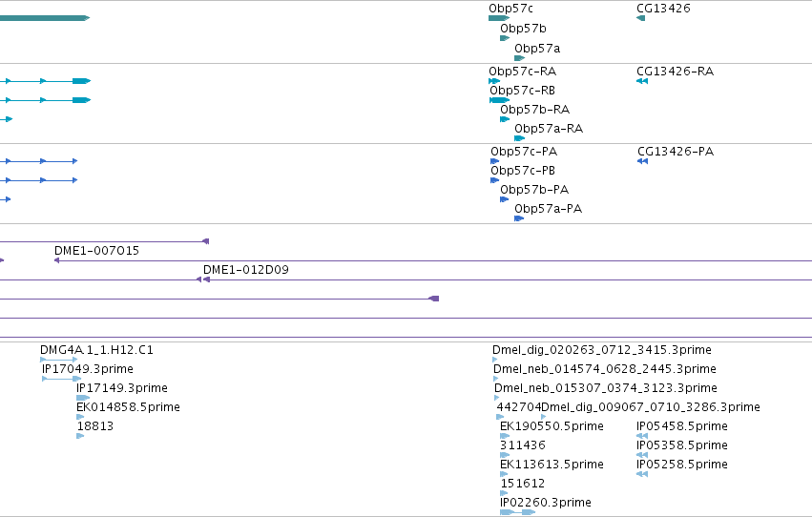Select the IP05458.5prime EST label
This screenshot has height=517, width=812.
pos(682,427)
